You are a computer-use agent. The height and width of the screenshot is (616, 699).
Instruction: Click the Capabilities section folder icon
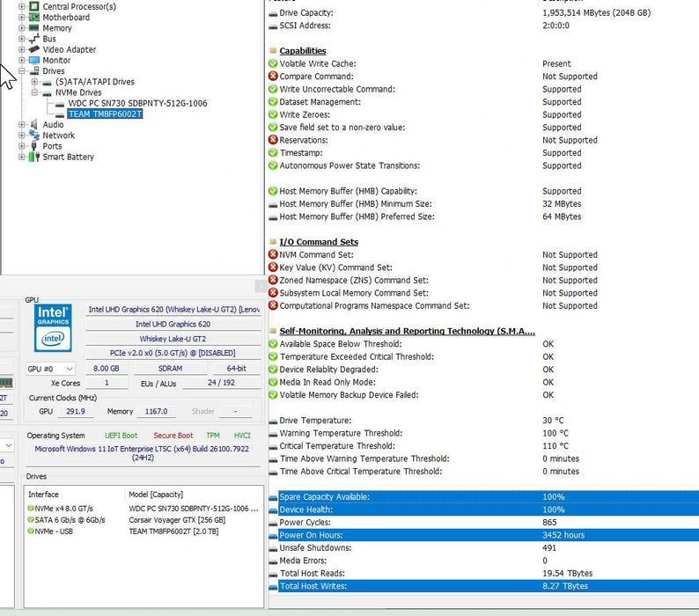(x=273, y=50)
